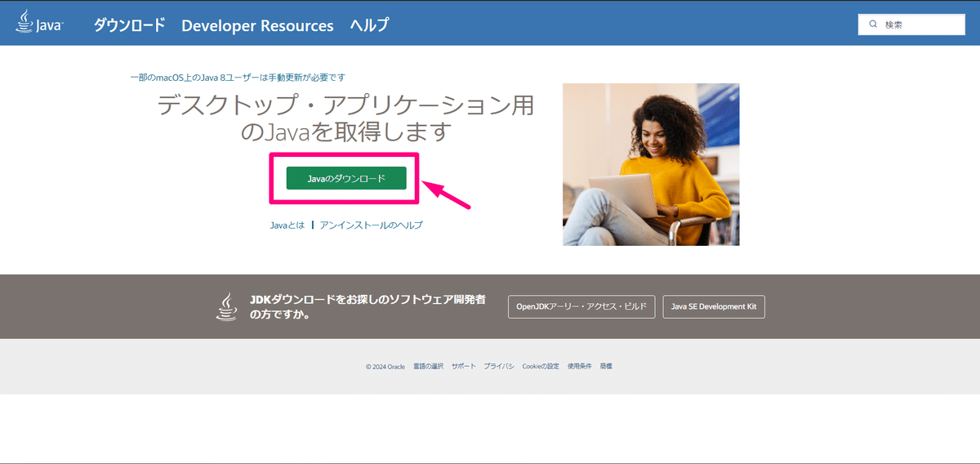Click OpenJDKアーリー・アクセス・ビルド button
Viewport: 980px width, 464px height.
coord(581,306)
